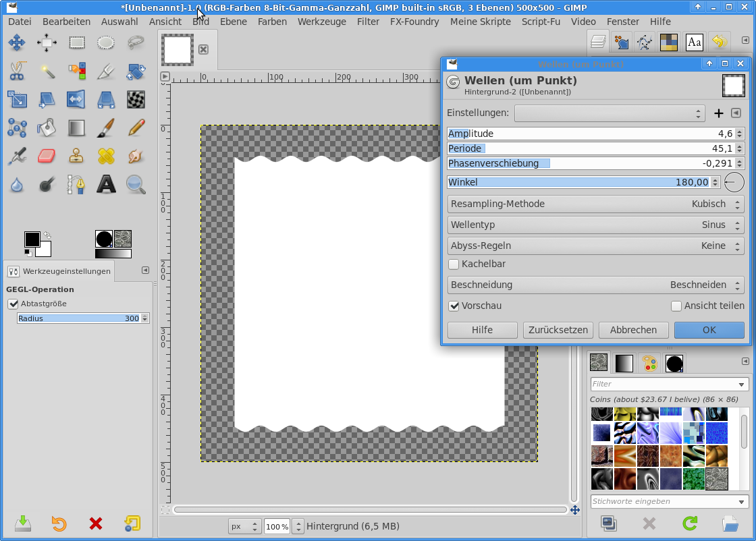
Task: Open the Farben menu
Action: 272,22
